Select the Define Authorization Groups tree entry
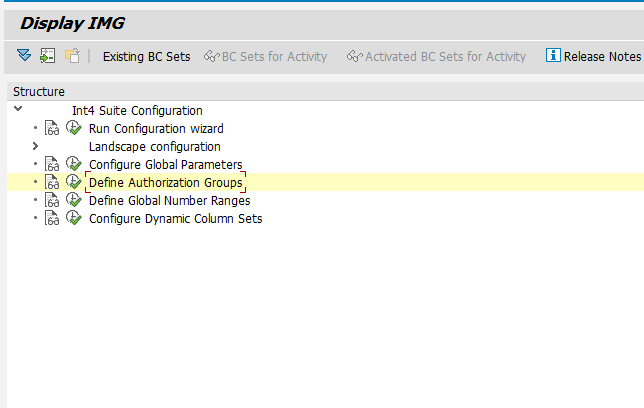644x408 pixels. point(165,183)
